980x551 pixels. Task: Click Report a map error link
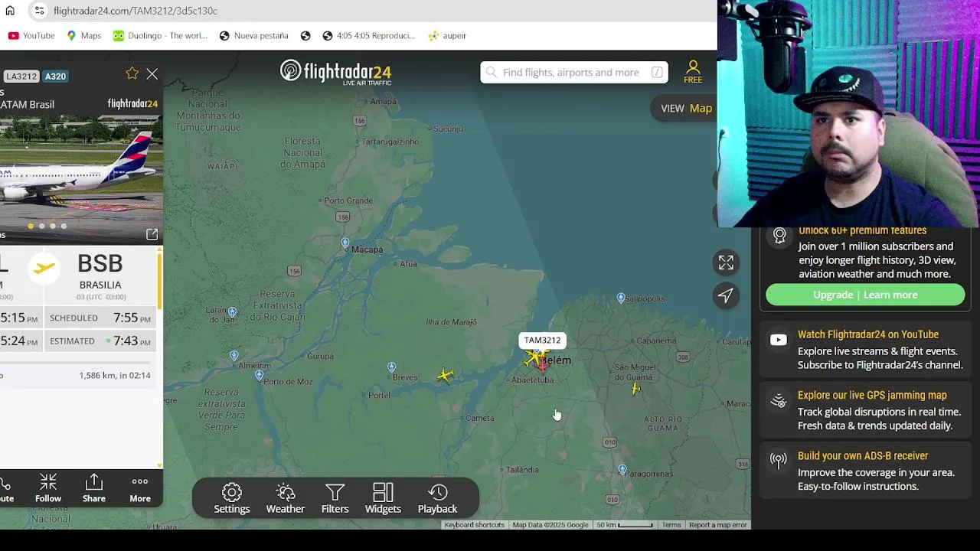point(717,525)
